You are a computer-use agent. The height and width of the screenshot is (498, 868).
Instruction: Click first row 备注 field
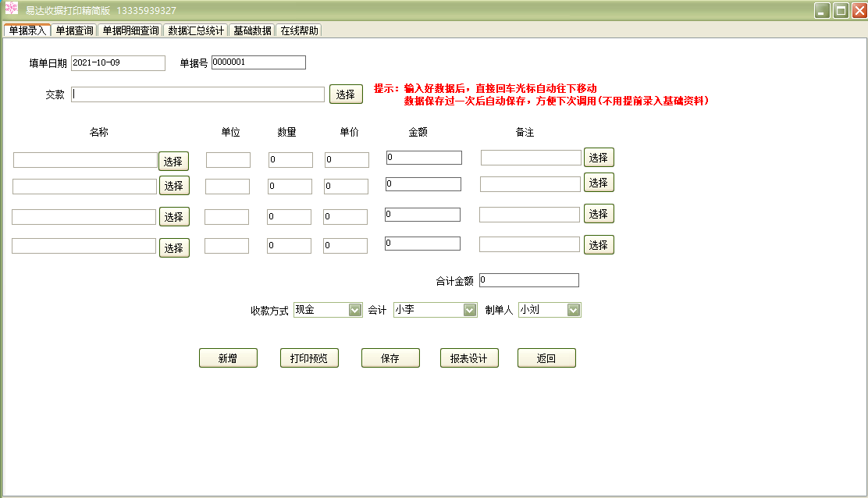(531, 158)
